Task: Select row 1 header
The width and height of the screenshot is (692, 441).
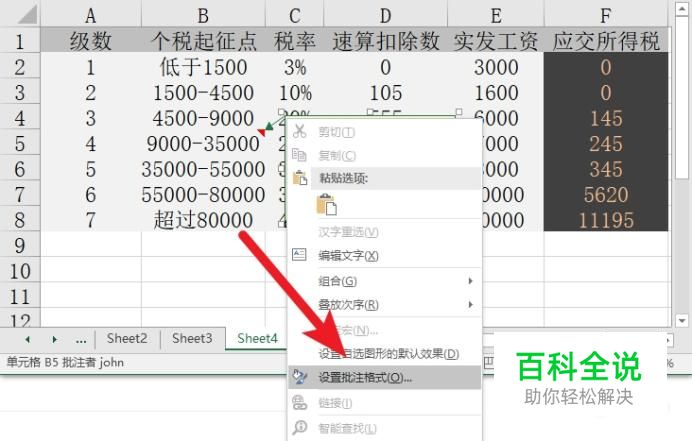Action: [20, 41]
